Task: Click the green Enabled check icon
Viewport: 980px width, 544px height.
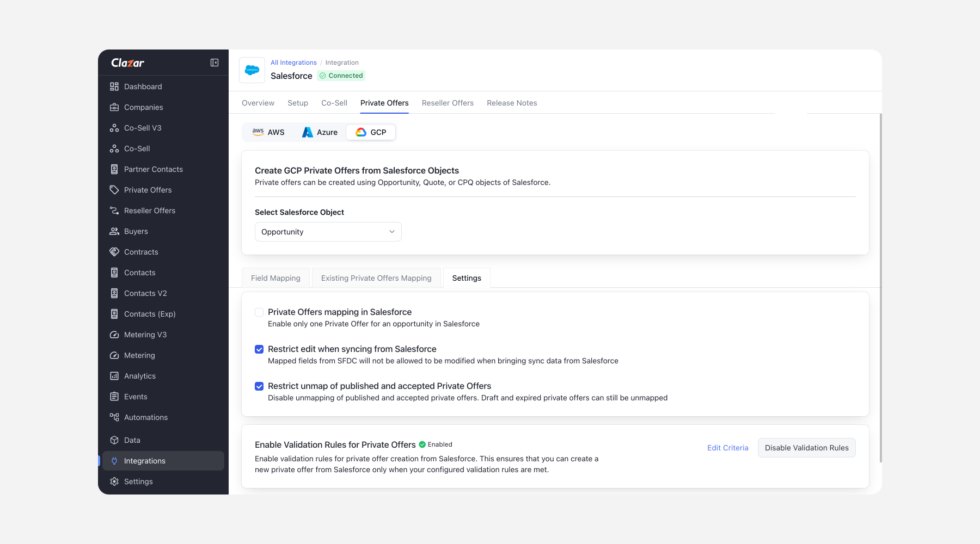Action: (422, 444)
